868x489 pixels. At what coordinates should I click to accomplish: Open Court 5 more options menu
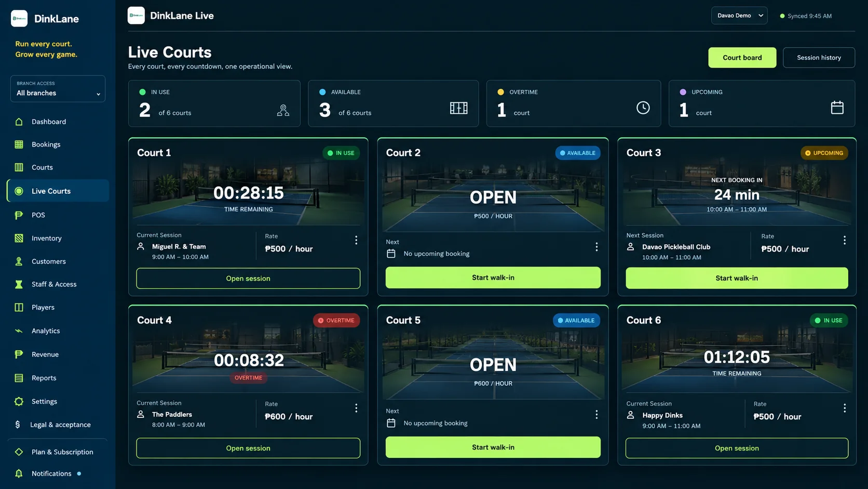pyautogui.click(x=596, y=414)
